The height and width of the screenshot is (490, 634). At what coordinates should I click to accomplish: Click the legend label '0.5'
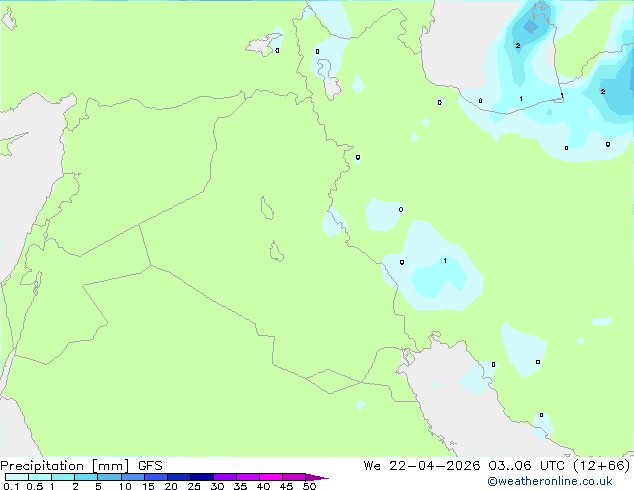[x=35, y=486]
